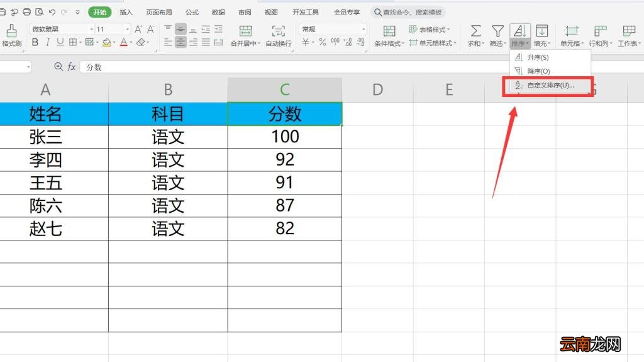Click the borders icon
The width and height of the screenshot is (644, 362).
coord(73,42)
